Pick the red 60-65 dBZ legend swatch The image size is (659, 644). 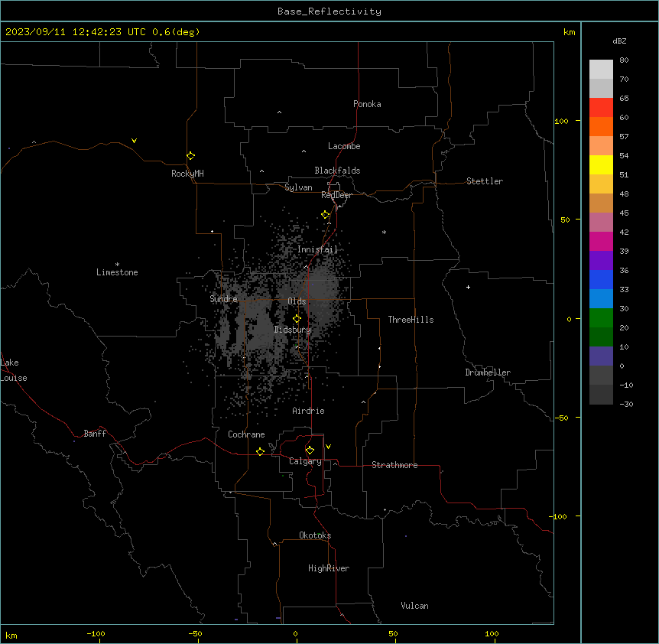601,107
